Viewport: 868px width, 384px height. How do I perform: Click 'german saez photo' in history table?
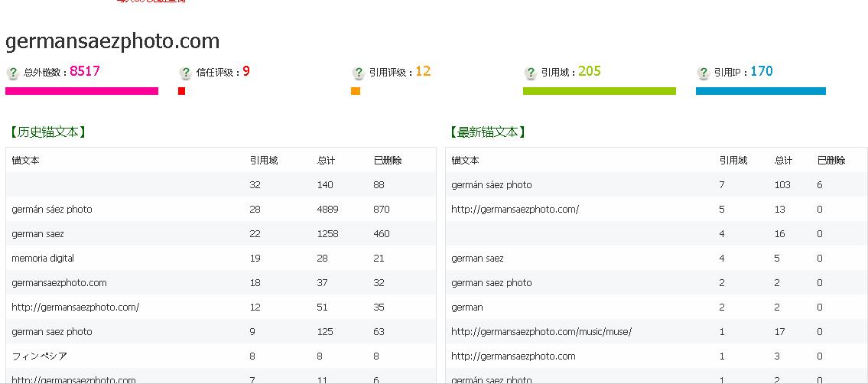click(x=52, y=332)
